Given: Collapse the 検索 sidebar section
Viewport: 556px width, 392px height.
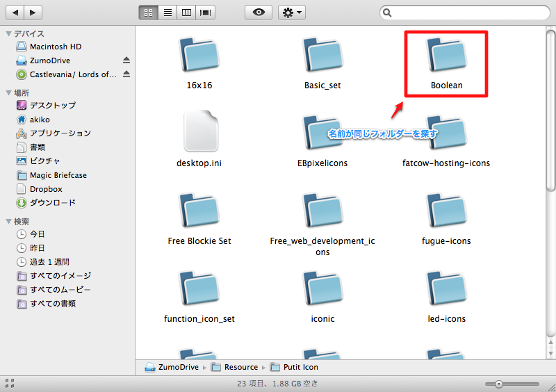Looking at the screenshot, I should tap(9, 221).
